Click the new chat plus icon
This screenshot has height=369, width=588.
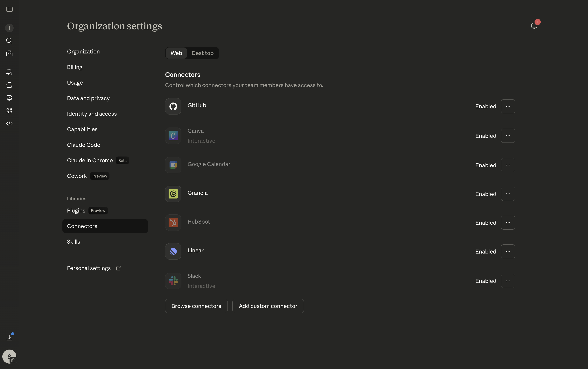[x=9, y=28]
